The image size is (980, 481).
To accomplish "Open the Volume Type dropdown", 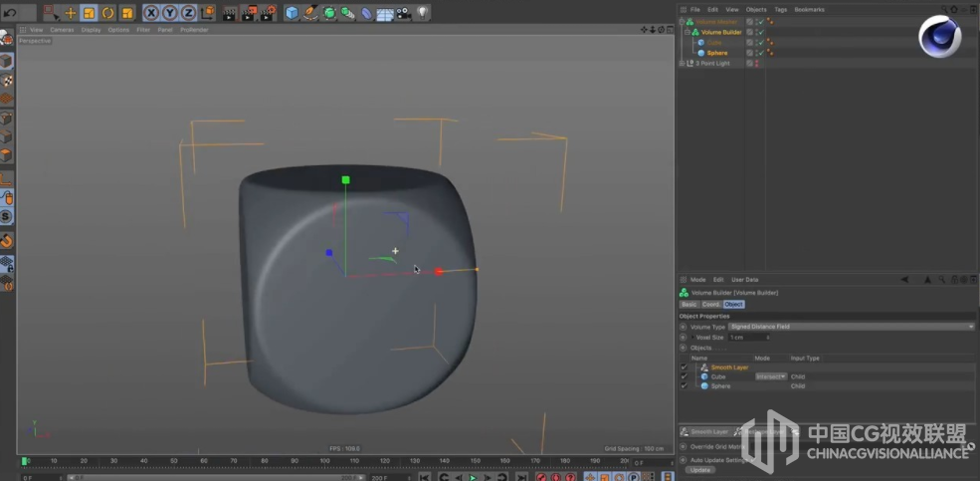I will (x=852, y=327).
